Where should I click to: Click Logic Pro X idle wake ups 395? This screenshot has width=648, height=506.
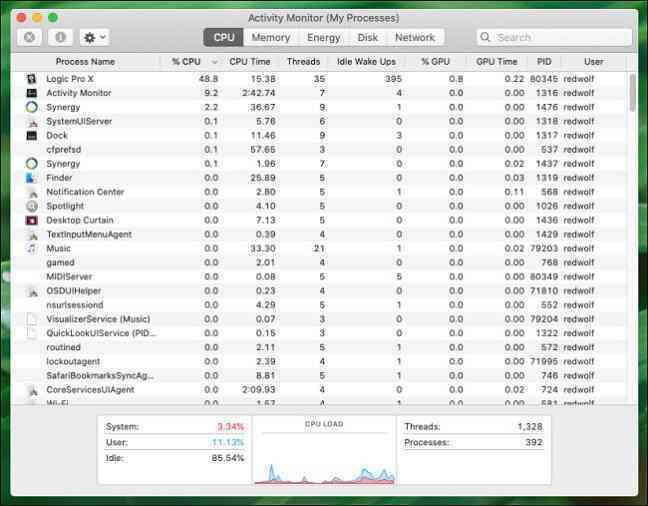pos(393,79)
